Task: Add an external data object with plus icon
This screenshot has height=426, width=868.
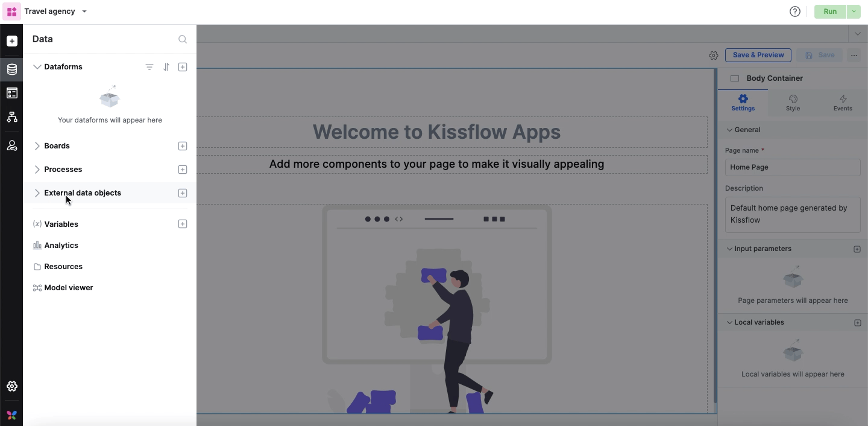Action: pyautogui.click(x=183, y=193)
